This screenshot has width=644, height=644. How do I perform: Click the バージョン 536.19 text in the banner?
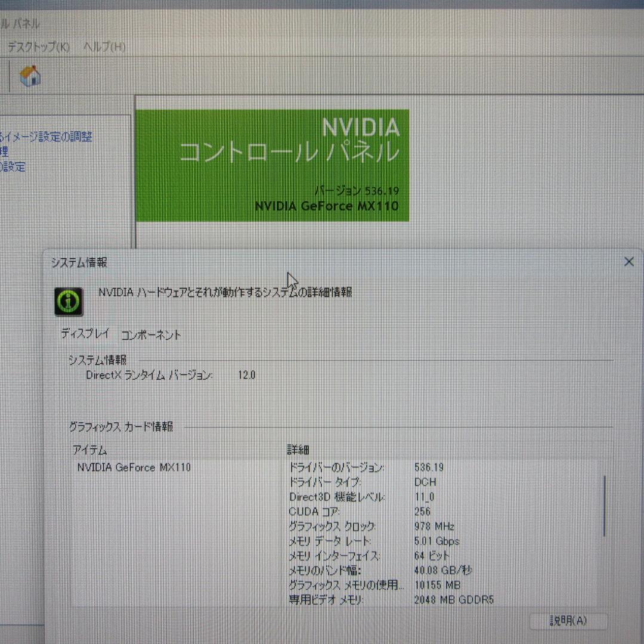coord(358,191)
